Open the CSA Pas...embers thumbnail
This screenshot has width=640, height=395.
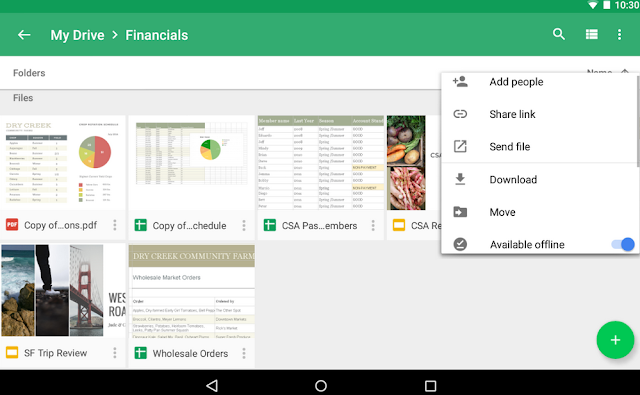[x=320, y=162]
